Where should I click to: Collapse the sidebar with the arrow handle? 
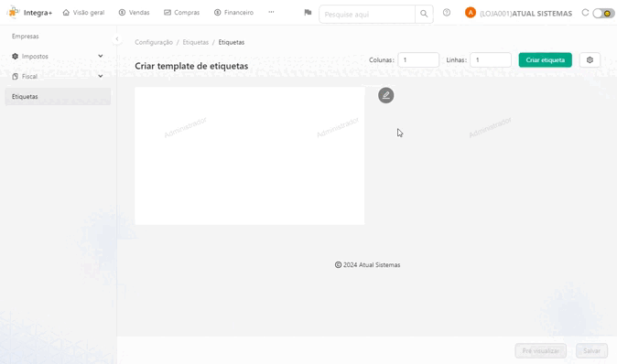tap(117, 39)
